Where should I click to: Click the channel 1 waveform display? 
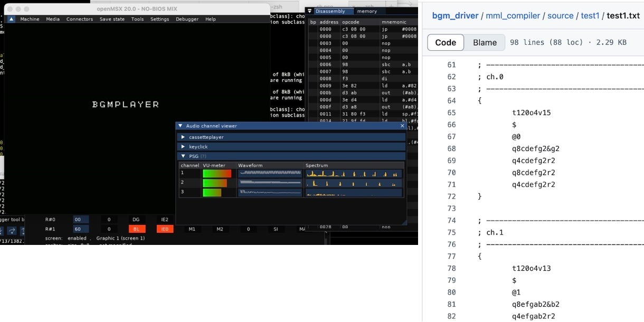tap(270, 173)
